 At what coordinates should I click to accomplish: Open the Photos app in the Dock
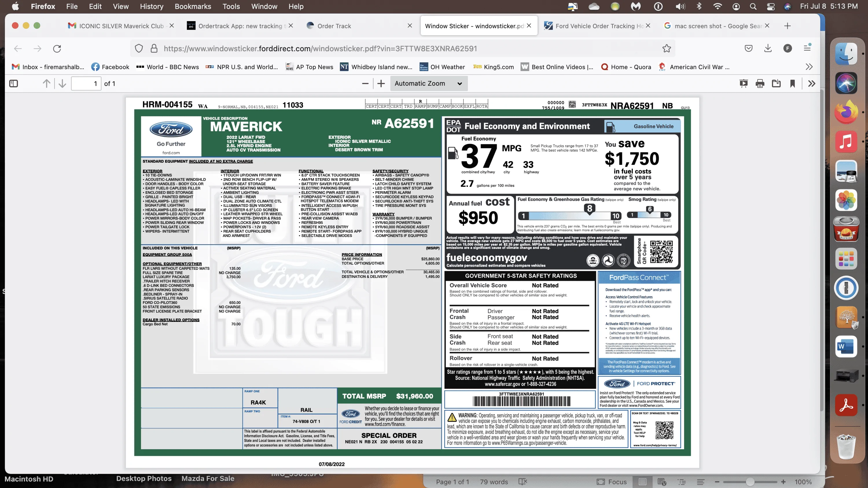846,200
